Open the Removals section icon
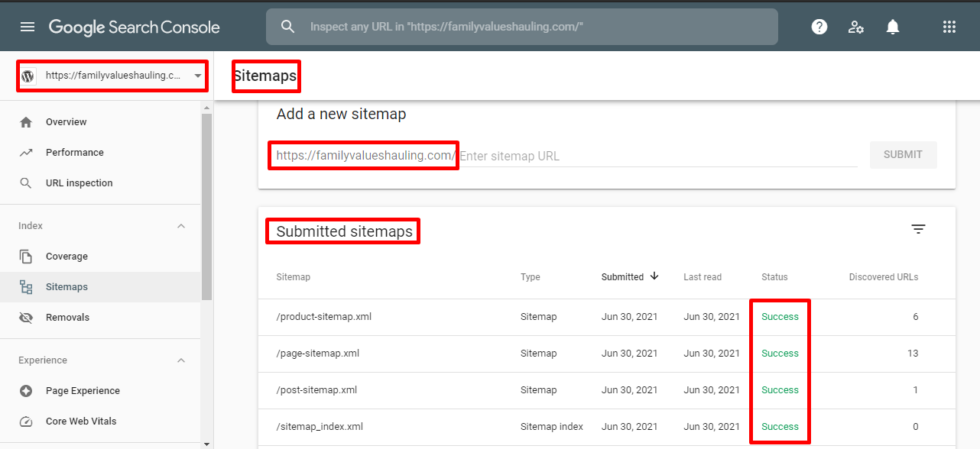980x449 pixels. [x=25, y=317]
